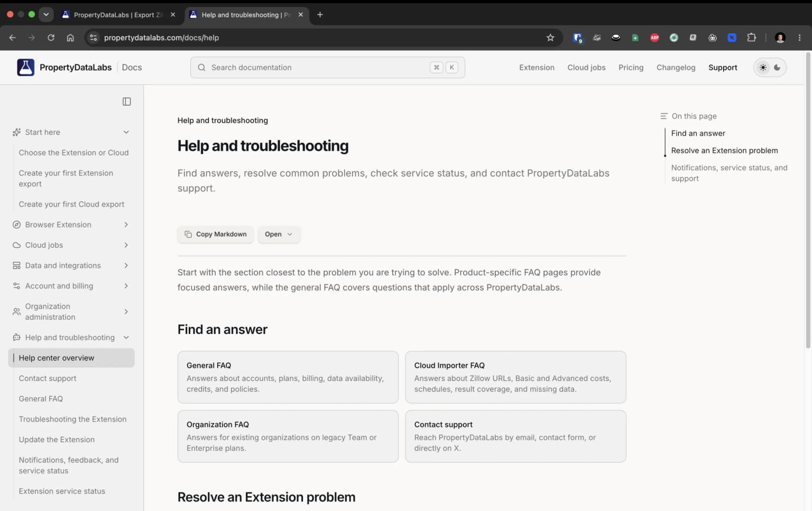This screenshot has height=511, width=812.
Task: Open the user profile avatar
Action: (x=780, y=38)
